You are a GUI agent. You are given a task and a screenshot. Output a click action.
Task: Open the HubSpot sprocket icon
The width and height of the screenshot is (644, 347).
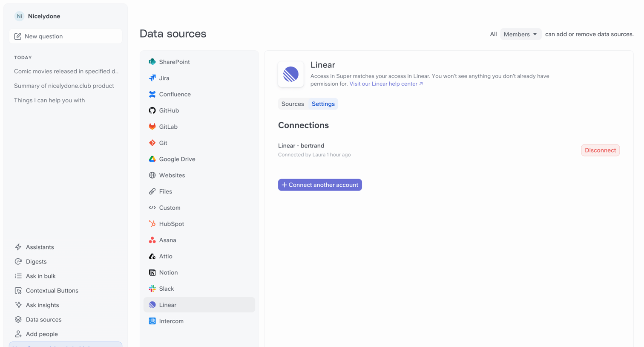coord(152,224)
